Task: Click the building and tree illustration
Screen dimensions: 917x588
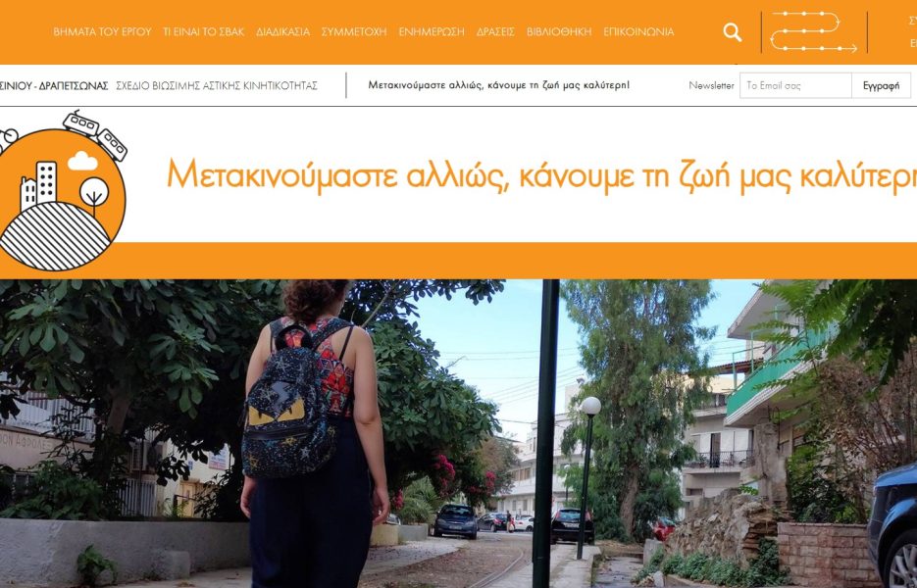Action: tap(65, 187)
